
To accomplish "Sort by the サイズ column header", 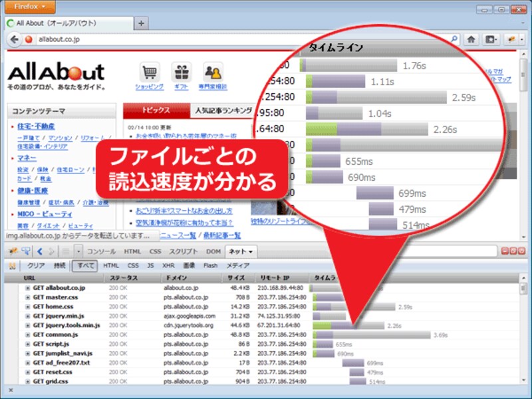I will coord(239,278).
